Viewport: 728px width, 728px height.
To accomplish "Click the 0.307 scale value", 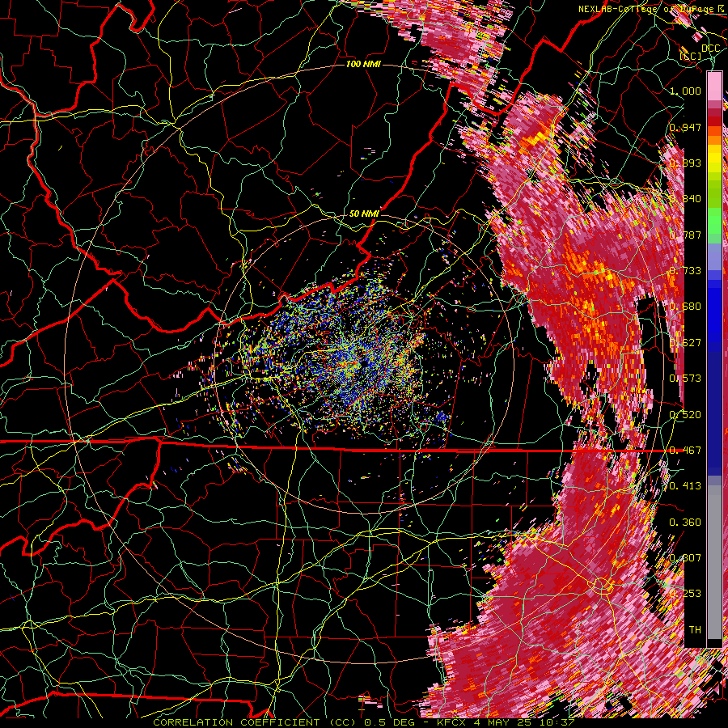I will click(x=685, y=558).
